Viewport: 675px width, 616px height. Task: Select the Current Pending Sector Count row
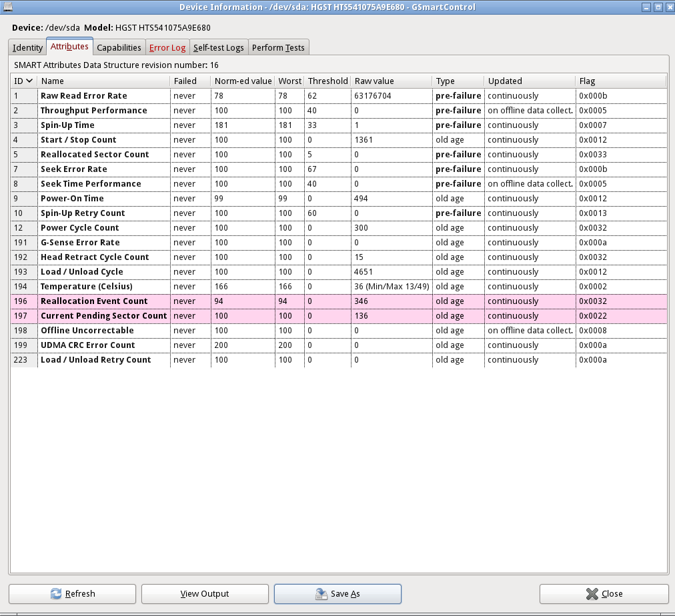coord(338,316)
